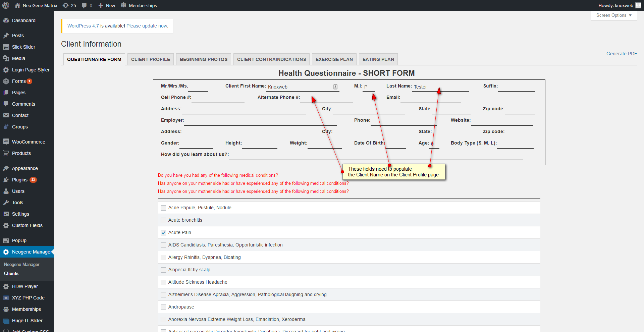Tick the Andropause checkbox
Image resolution: width=644 pixels, height=332 pixels.
(x=163, y=307)
